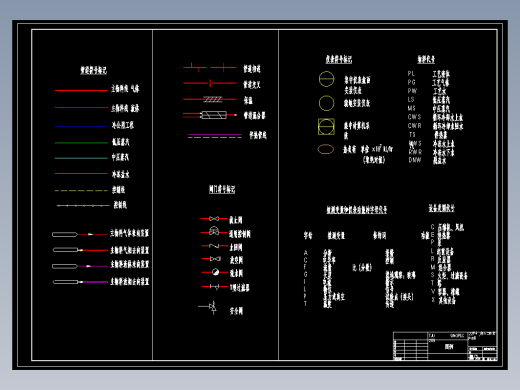
Task: Click the dark blue legend line
Action: [x=81, y=126]
